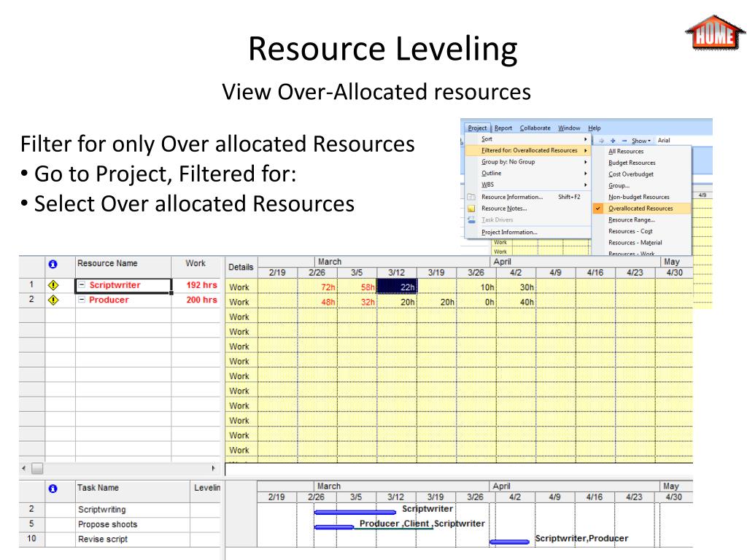Screen dimensions: 747x560
Task: Click the indicator icon in resource table header
Action: click(53, 264)
